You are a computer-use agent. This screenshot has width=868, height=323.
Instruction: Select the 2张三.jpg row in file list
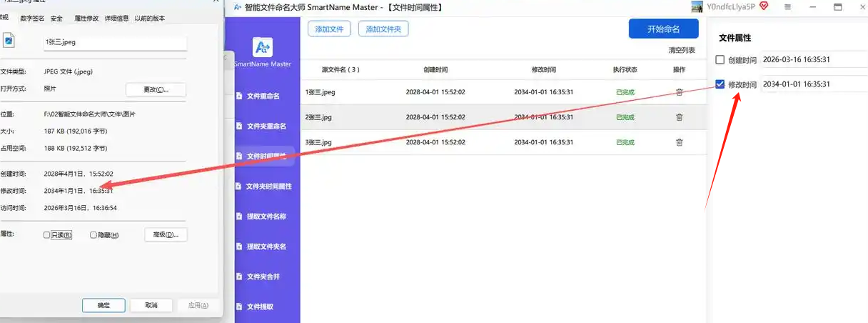503,117
